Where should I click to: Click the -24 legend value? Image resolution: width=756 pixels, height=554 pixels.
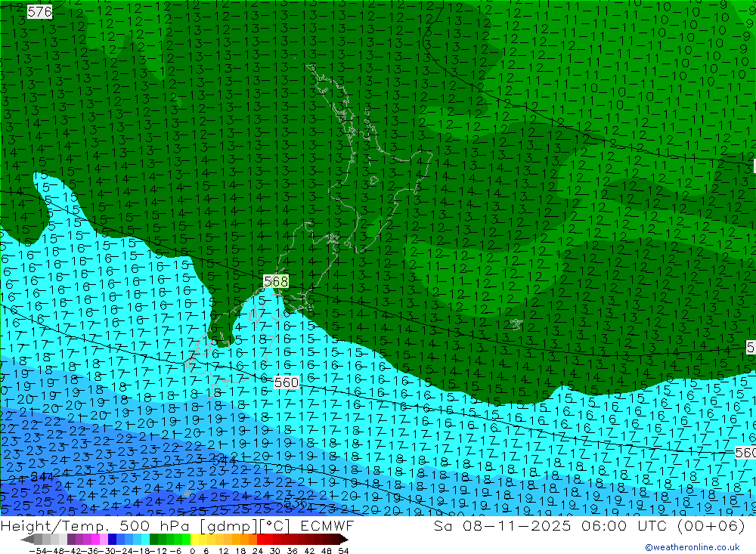click(x=125, y=551)
